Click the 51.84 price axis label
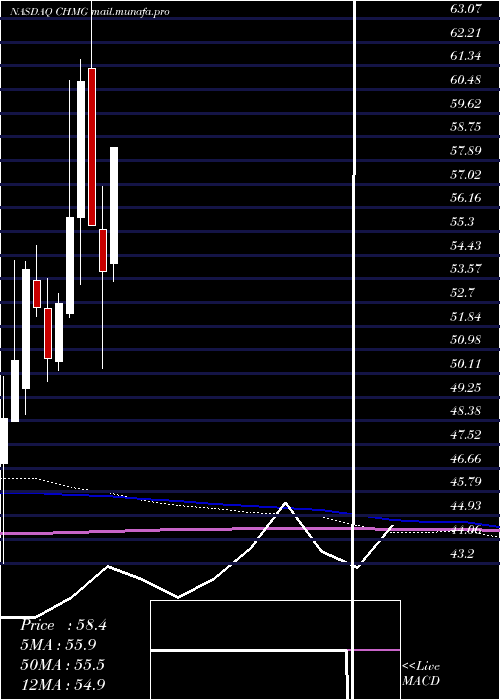 point(466,317)
